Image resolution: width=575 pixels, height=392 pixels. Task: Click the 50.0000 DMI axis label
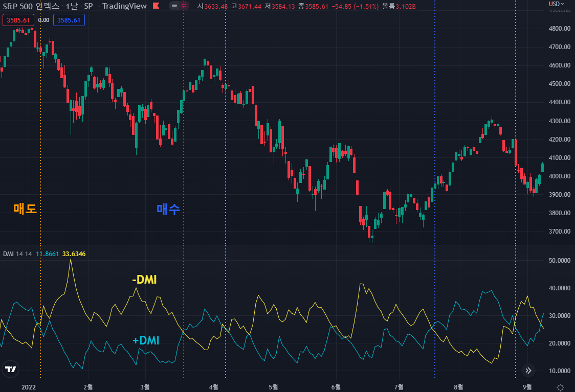tap(560, 261)
